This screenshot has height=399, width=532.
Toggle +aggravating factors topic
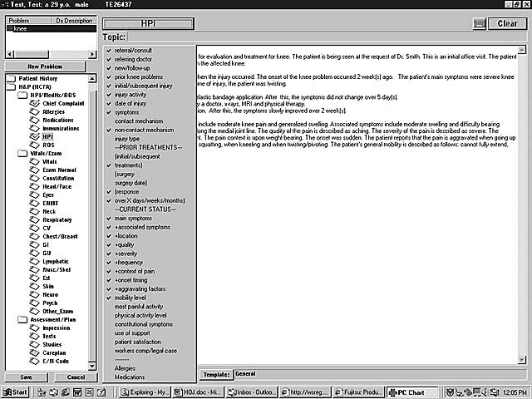140,288
